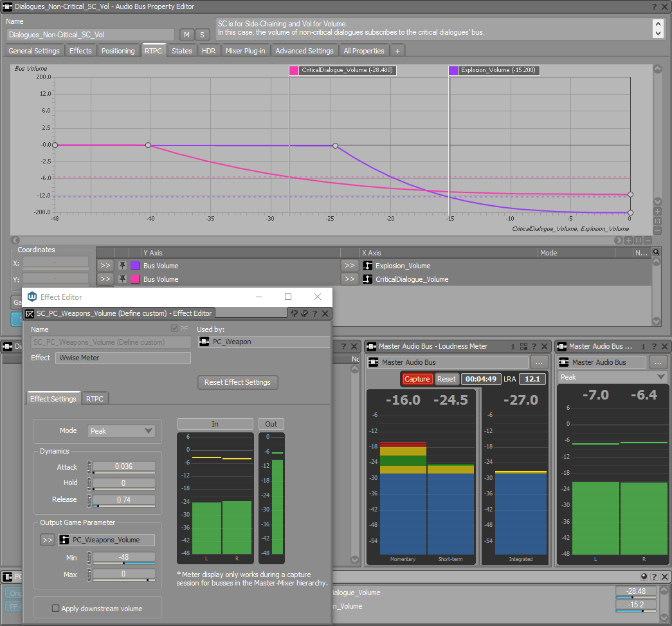The image size is (672, 626).
Task: Click the Master Audio Bus icon in Loudness Meter
Action: 373,362
